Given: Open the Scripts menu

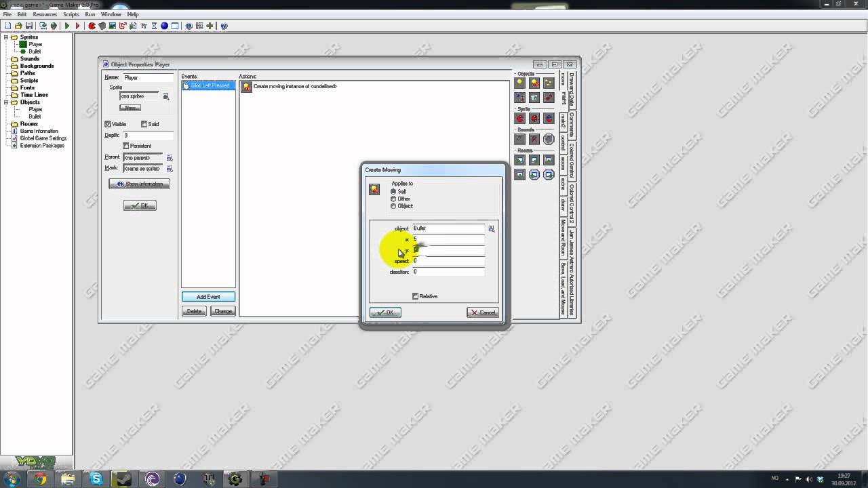Looking at the screenshot, I should (x=71, y=14).
